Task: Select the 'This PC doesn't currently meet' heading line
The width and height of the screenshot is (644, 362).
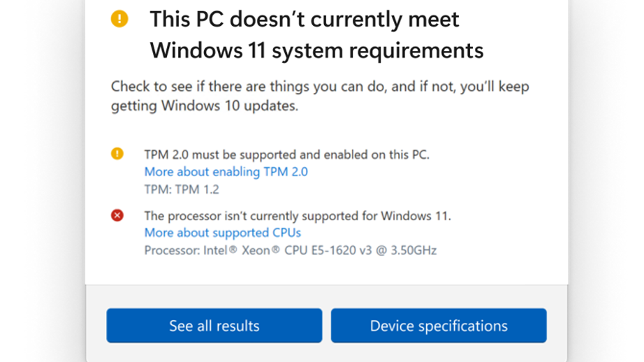Action: 305,20
